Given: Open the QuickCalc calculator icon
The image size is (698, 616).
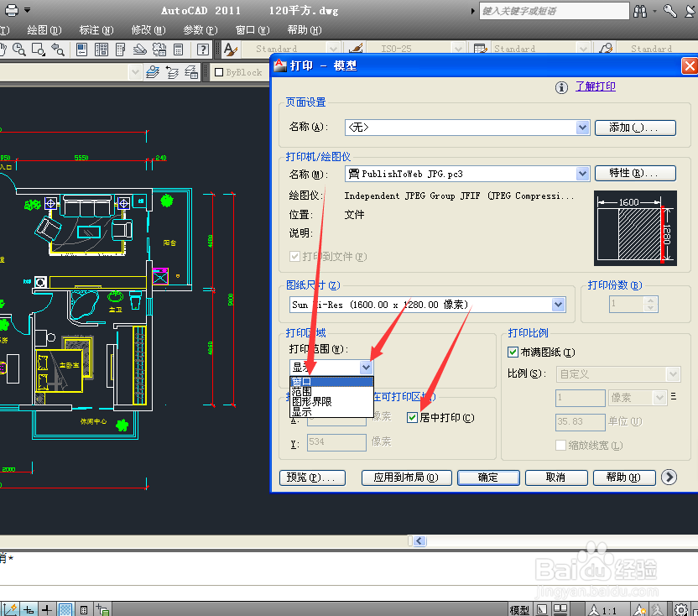Looking at the screenshot, I should click(178, 49).
